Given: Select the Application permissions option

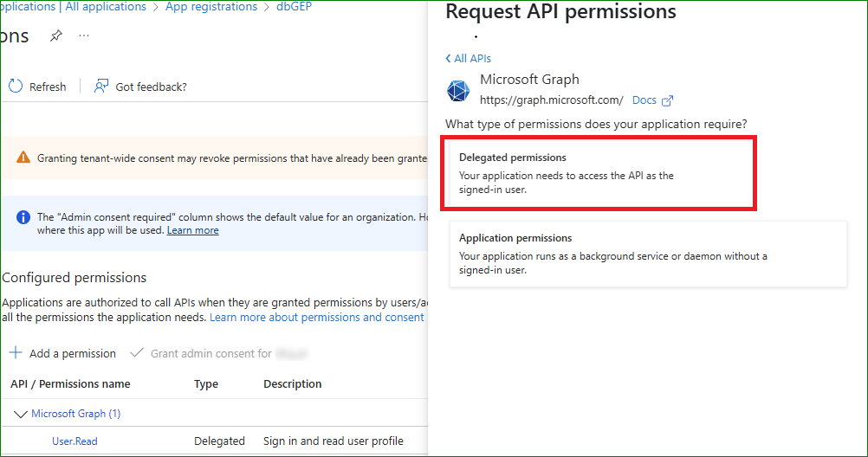Looking at the screenshot, I should 648,253.
